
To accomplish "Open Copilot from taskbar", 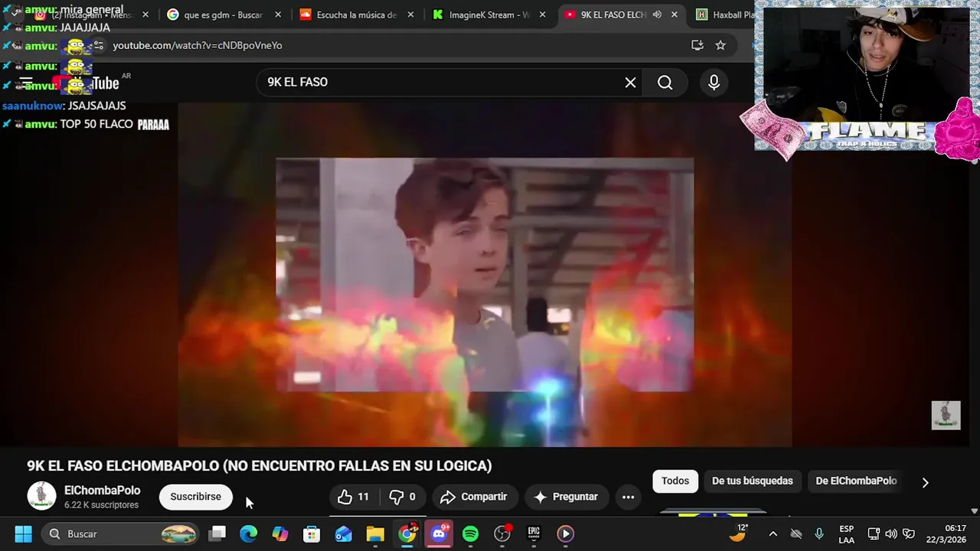I will 280,533.
